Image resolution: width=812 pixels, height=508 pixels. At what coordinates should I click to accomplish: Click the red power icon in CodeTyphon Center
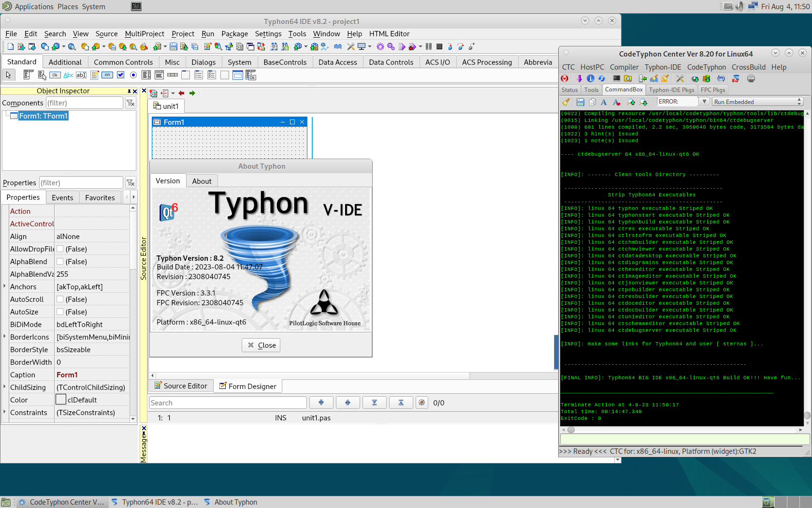point(565,78)
